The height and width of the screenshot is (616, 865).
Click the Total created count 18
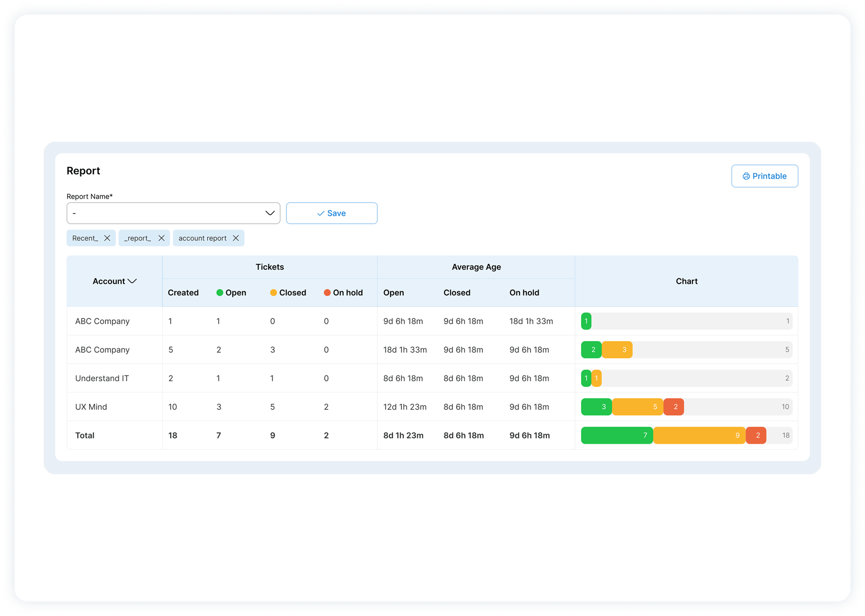(x=173, y=435)
